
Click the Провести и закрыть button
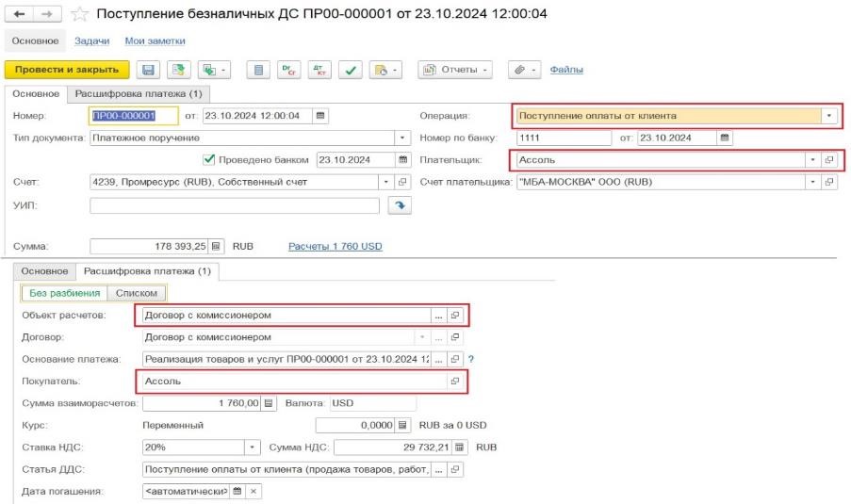[x=66, y=70]
